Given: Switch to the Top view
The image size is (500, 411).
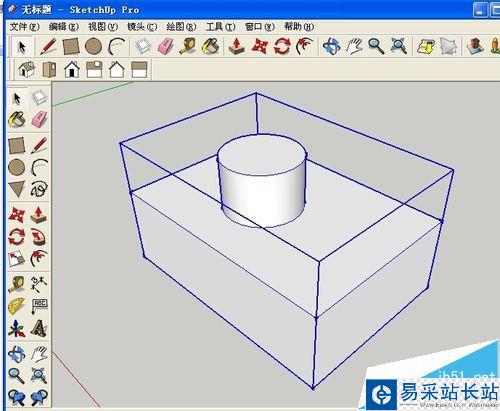Looking at the screenshot, I should coord(49,70).
